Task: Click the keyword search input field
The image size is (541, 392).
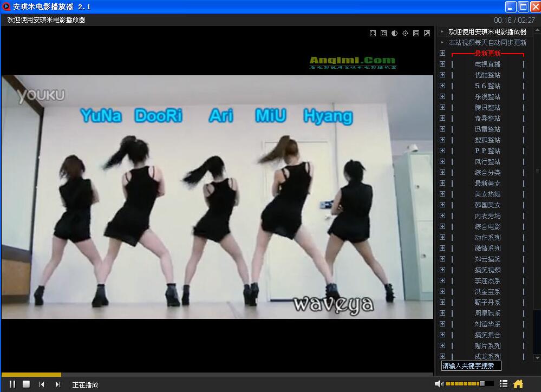Action: coord(471,366)
